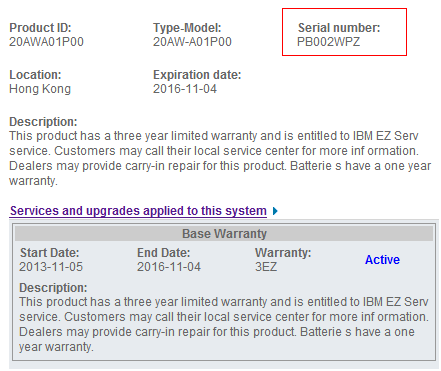Screen dimensions: 441x371
Task: Click the Active warranty status text
Action: pos(382,260)
